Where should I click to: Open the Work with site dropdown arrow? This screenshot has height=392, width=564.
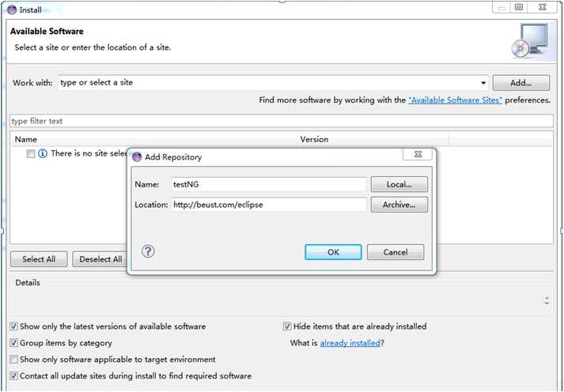tap(483, 83)
